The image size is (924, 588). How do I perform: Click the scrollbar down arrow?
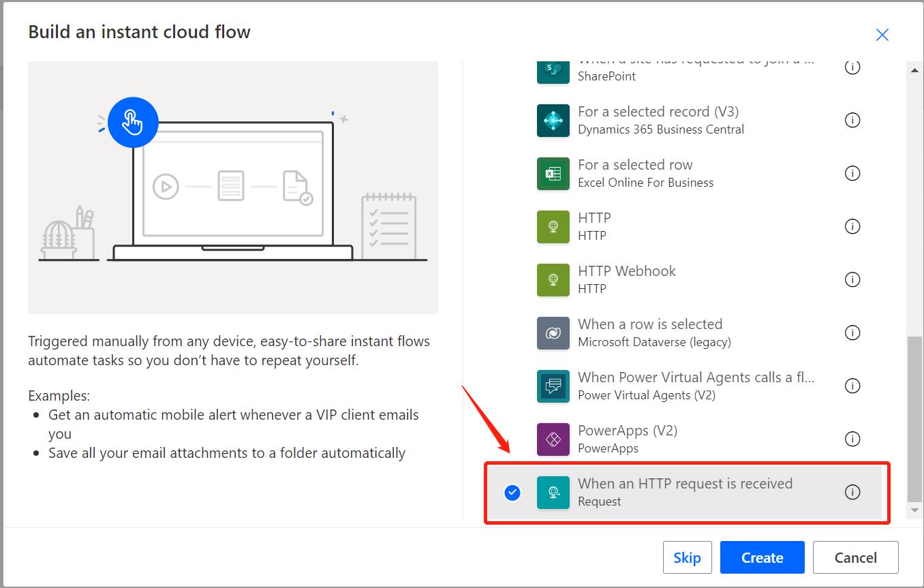pos(915,510)
